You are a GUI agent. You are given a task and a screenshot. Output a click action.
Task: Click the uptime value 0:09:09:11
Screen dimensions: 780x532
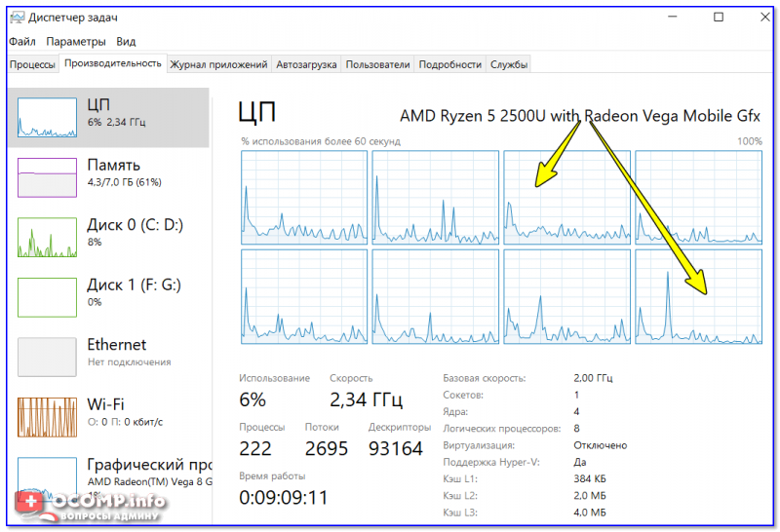[284, 498]
